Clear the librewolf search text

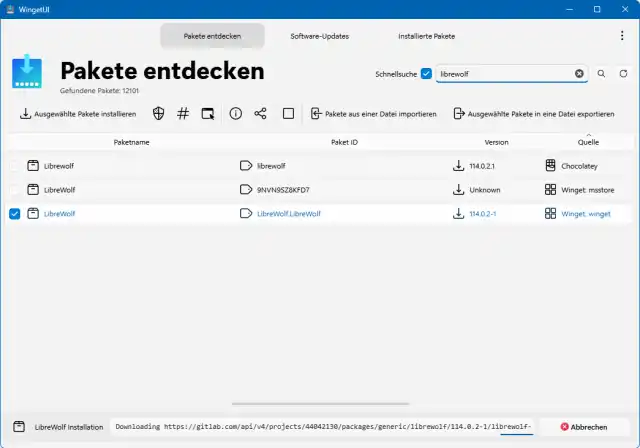coord(579,73)
